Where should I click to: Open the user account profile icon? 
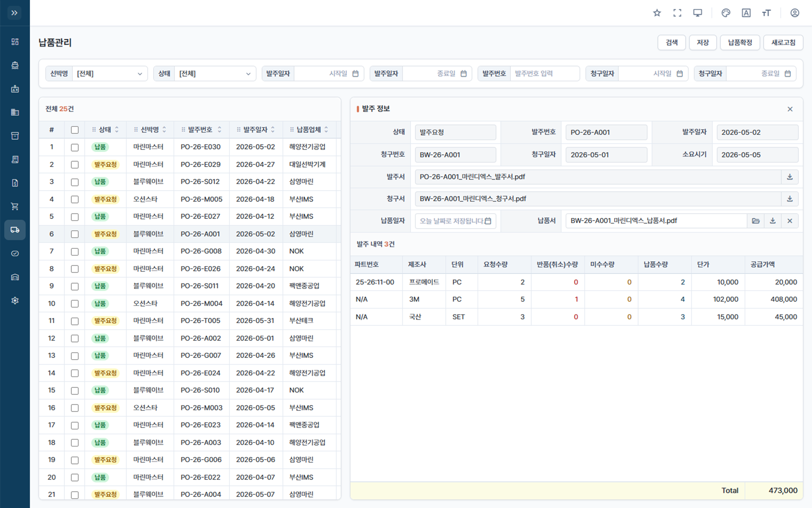[x=795, y=13]
